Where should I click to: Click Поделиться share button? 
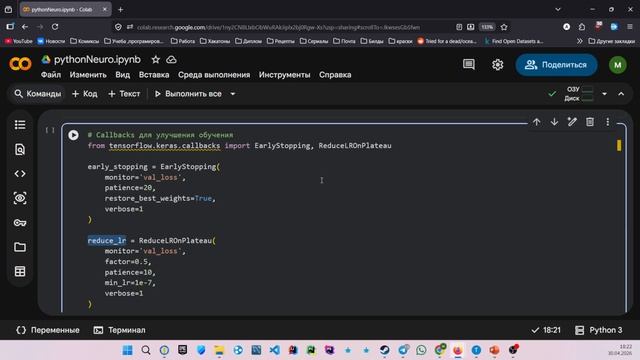pos(556,65)
